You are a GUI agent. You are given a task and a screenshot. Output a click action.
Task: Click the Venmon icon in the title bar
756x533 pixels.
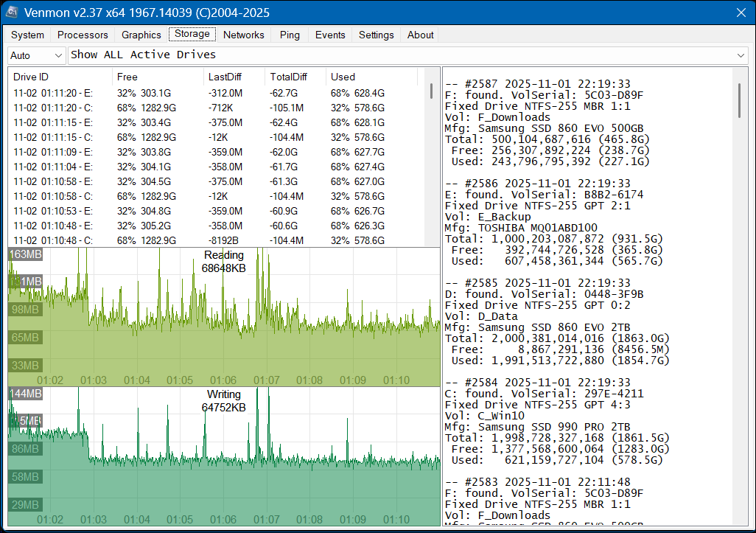click(10, 12)
